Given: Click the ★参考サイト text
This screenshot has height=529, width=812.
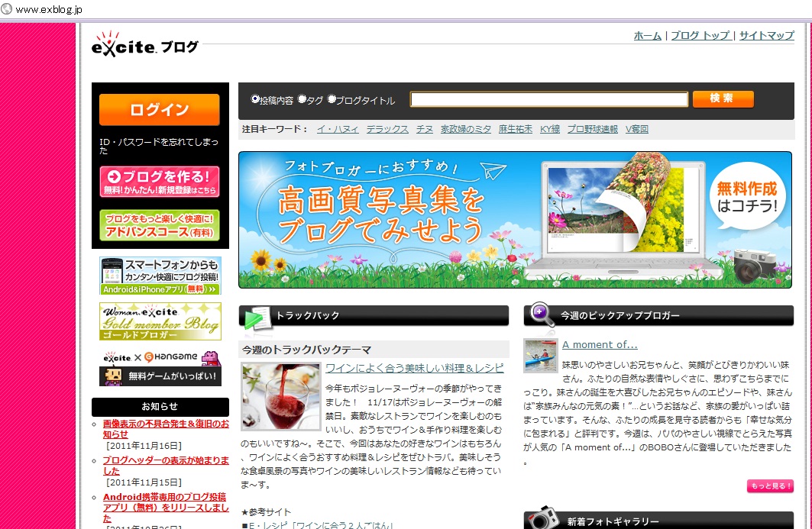Looking at the screenshot, I should click(266, 512).
